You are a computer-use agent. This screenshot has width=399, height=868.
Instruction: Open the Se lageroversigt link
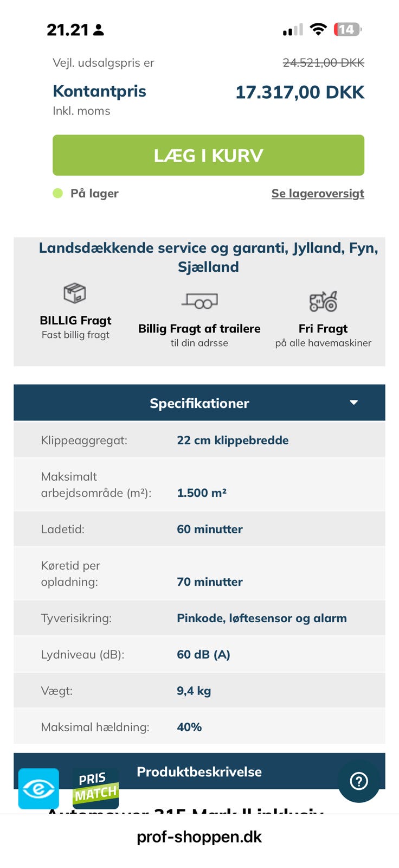[x=318, y=193]
